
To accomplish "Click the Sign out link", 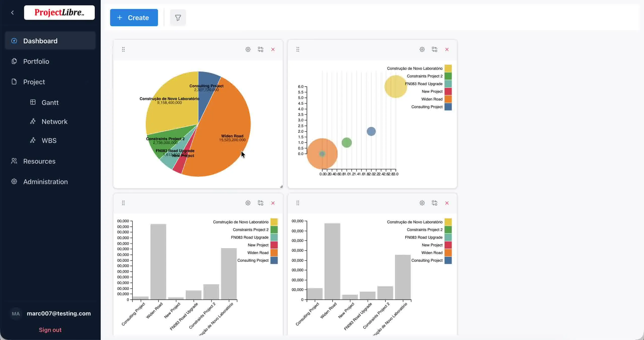I will (x=50, y=330).
